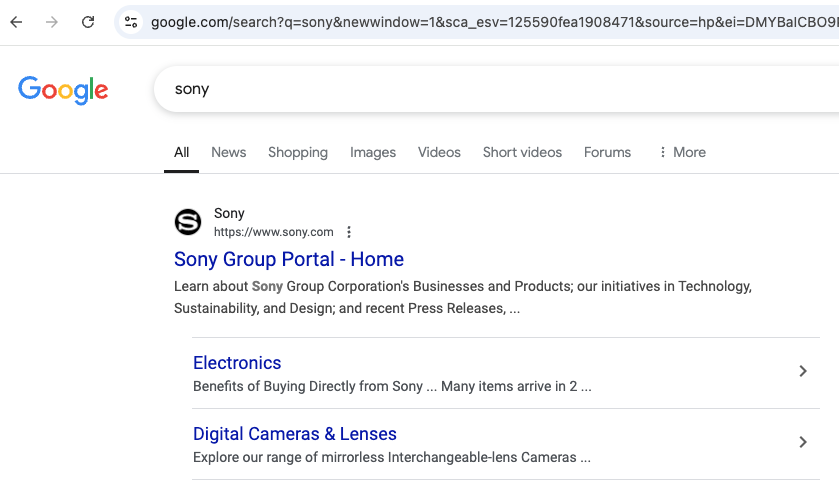
Task: Click the https://www.sony.com URL
Action: pos(273,232)
